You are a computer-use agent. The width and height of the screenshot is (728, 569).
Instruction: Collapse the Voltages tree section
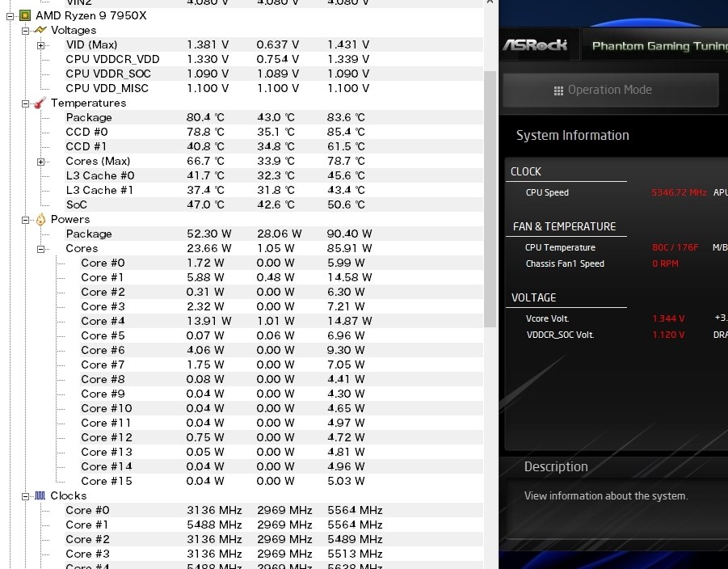pyautogui.click(x=26, y=31)
